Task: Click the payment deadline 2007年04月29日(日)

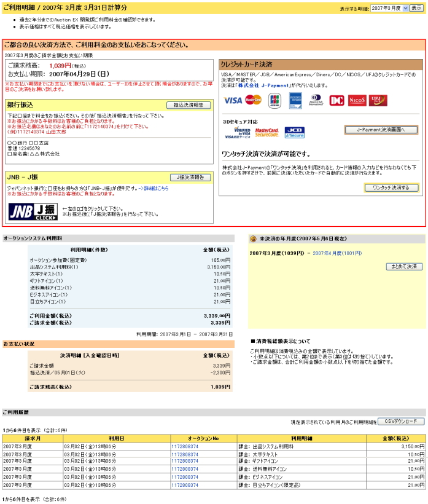Action: coord(79,74)
